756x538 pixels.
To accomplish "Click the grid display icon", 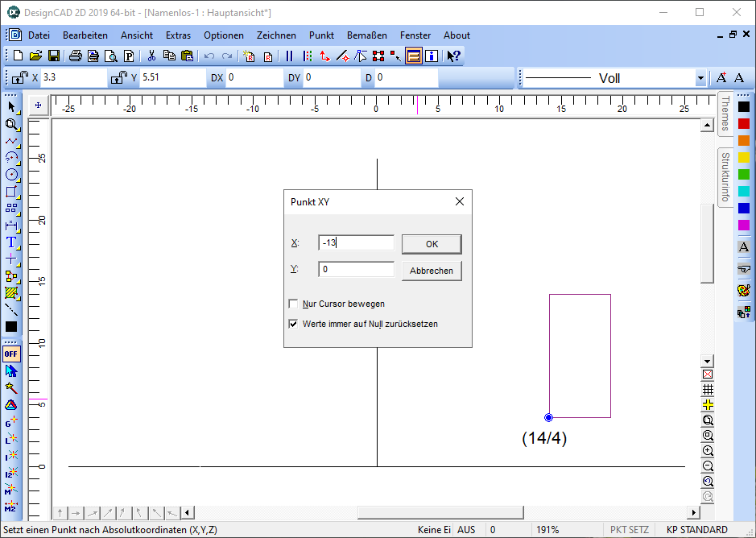I will pyautogui.click(x=708, y=390).
